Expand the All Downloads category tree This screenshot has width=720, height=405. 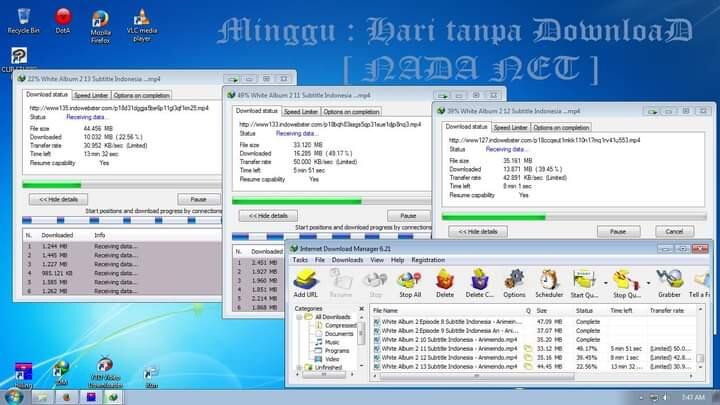coord(299,317)
